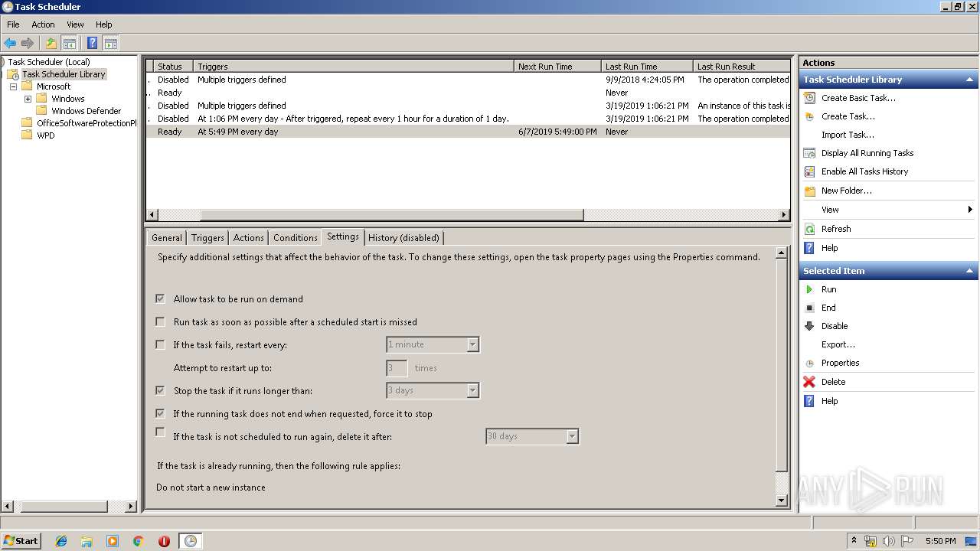Click the Properties clock icon
980x551 pixels.
tap(809, 363)
